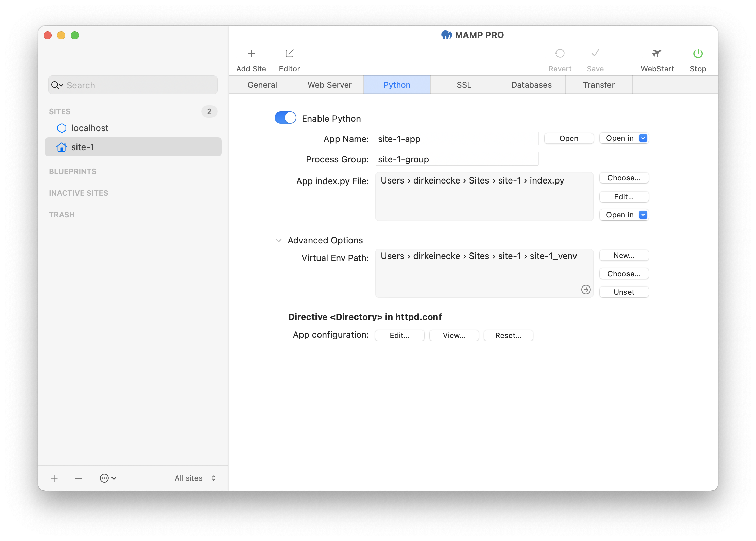
Task: Click the SITES count badge showing 2
Action: [x=209, y=111]
